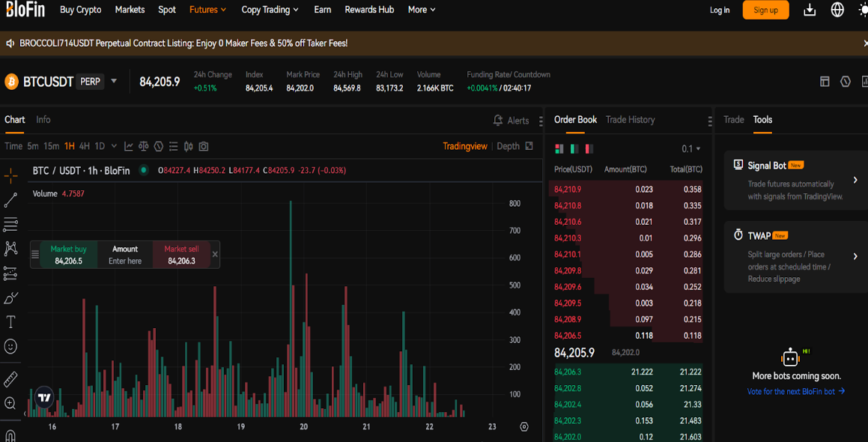This screenshot has height=442, width=868.
Task: Select the XABCD pattern tool
Action: (x=10, y=248)
